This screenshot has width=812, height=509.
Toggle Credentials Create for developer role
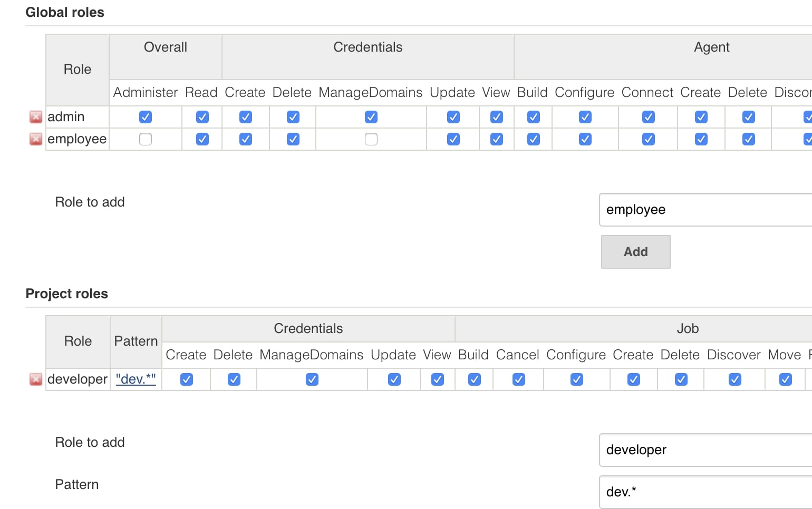187,379
